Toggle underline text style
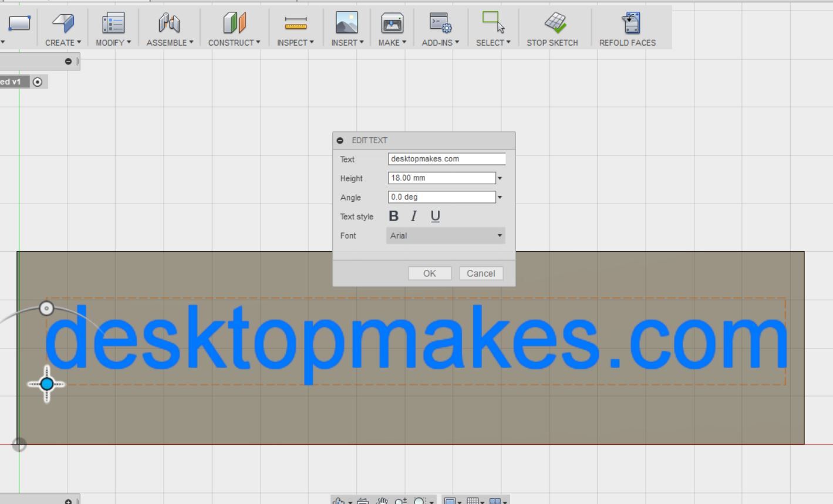The image size is (833, 504). [435, 216]
